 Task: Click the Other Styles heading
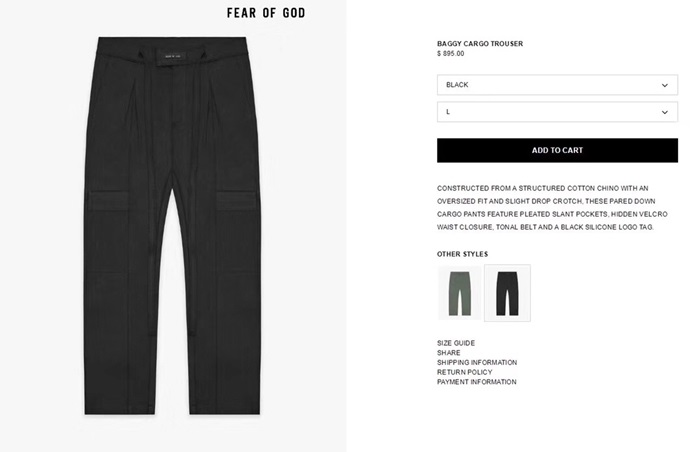(x=462, y=254)
